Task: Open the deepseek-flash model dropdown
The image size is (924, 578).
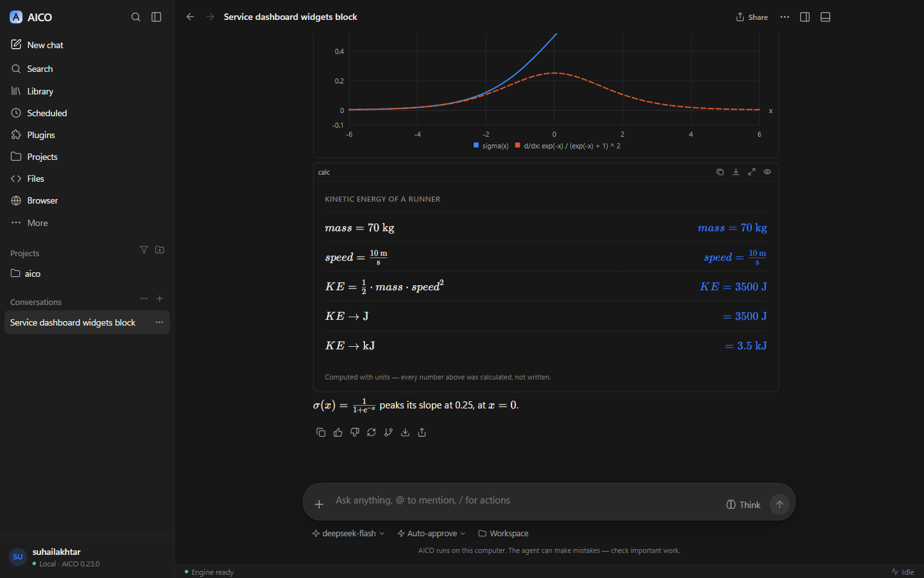Action: 348,534
